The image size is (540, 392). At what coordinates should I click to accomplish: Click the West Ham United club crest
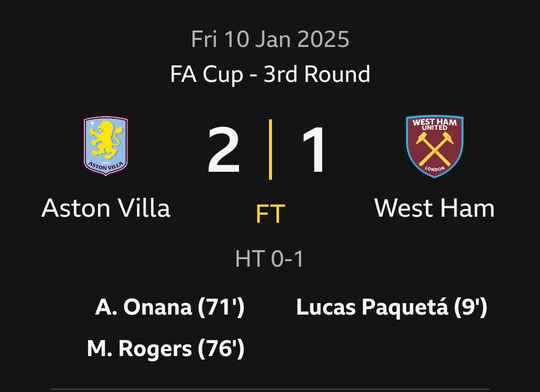(434, 146)
